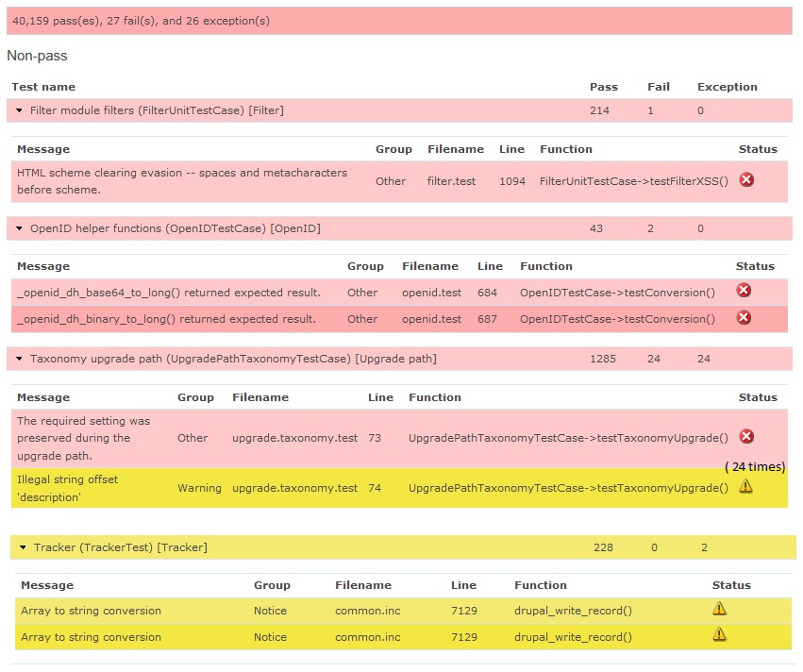The width and height of the screenshot is (803, 672).
Task: Click testConversion() function in line 687 row
Action: [x=617, y=319]
